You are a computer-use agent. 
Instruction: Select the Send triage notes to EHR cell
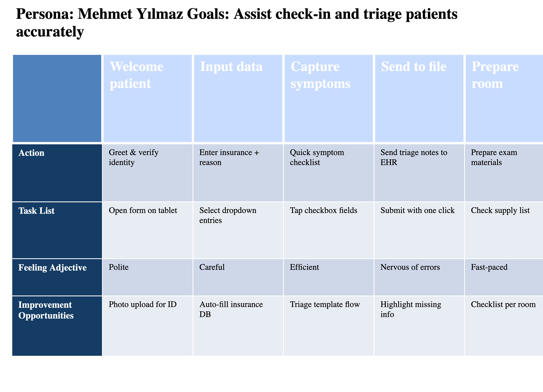tap(419, 173)
